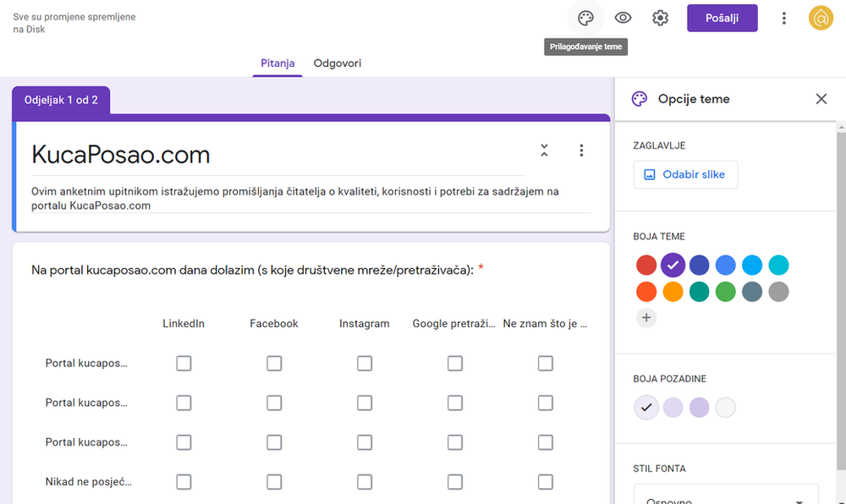The height and width of the screenshot is (504, 846).
Task: Open the title card's three-dot menu
Action: (581, 150)
